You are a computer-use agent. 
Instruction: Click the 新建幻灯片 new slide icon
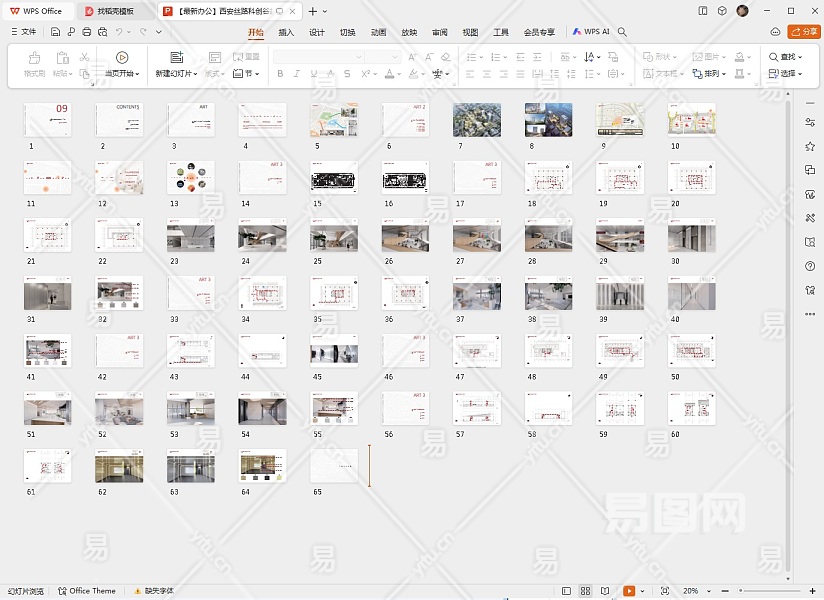[x=177, y=58]
